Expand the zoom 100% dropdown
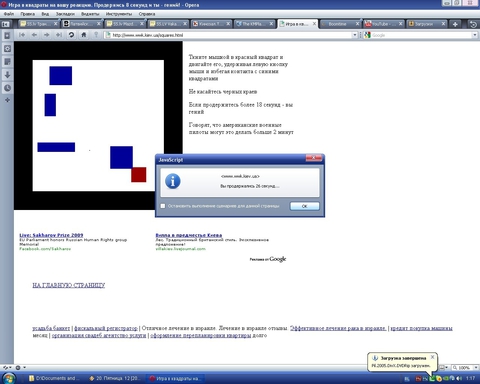The image size is (480, 384). [476, 367]
